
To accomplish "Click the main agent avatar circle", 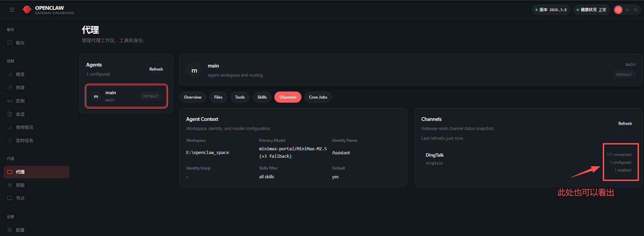I will (x=96, y=96).
